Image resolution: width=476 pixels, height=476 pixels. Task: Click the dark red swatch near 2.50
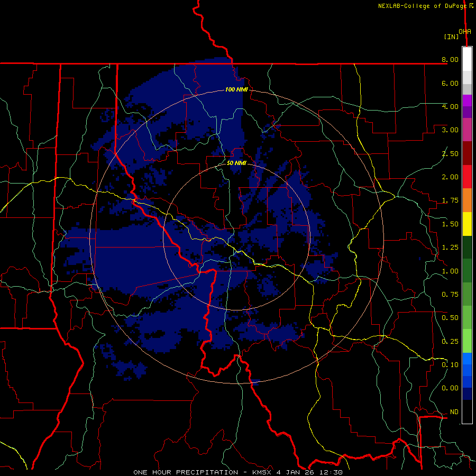[467, 153]
